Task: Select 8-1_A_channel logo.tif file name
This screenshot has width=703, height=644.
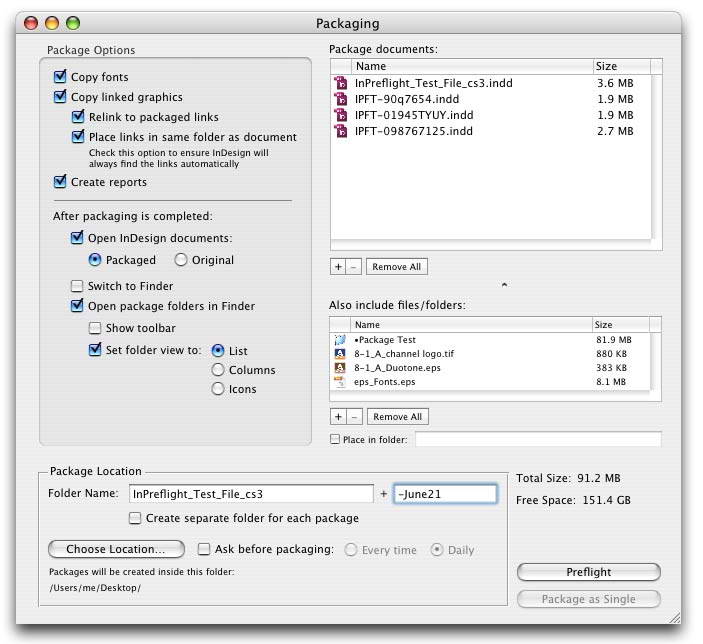Action: 404,354
